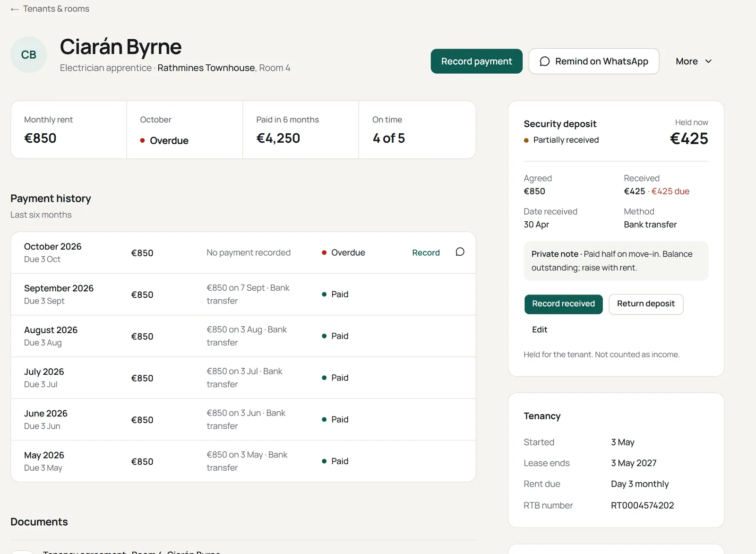Go back via the left arrow icon
The width and height of the screenshot is (756, 554).
coord(15,9)
